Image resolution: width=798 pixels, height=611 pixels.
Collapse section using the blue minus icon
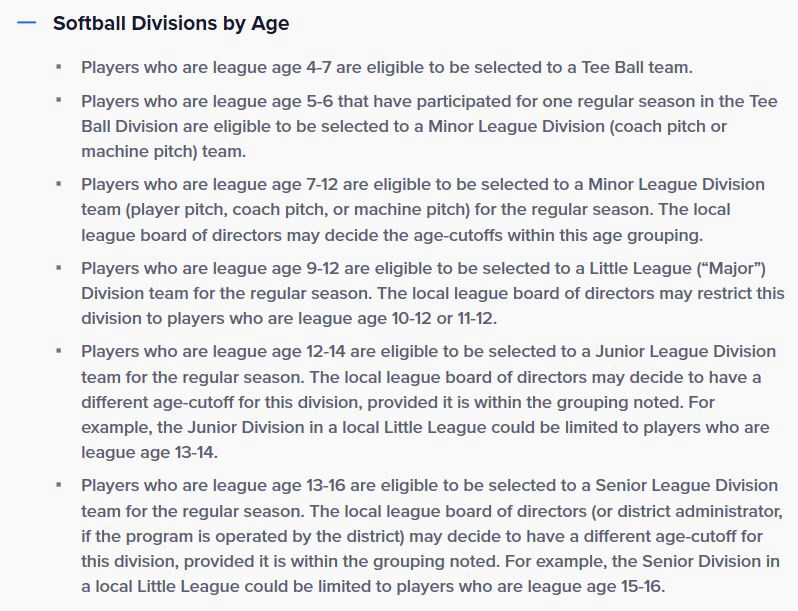[26, 22]
